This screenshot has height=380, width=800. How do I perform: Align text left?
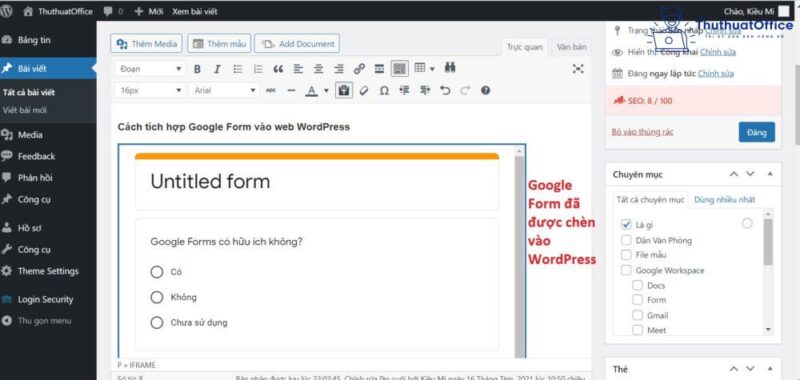[x=298, y=69]
